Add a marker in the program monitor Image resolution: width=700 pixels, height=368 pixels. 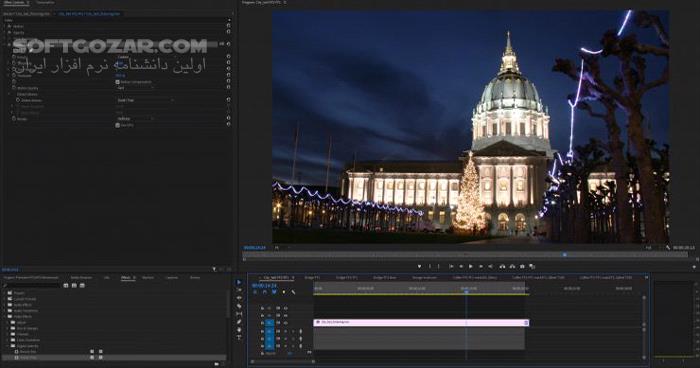pyautogui.click(x=419, y=267)
